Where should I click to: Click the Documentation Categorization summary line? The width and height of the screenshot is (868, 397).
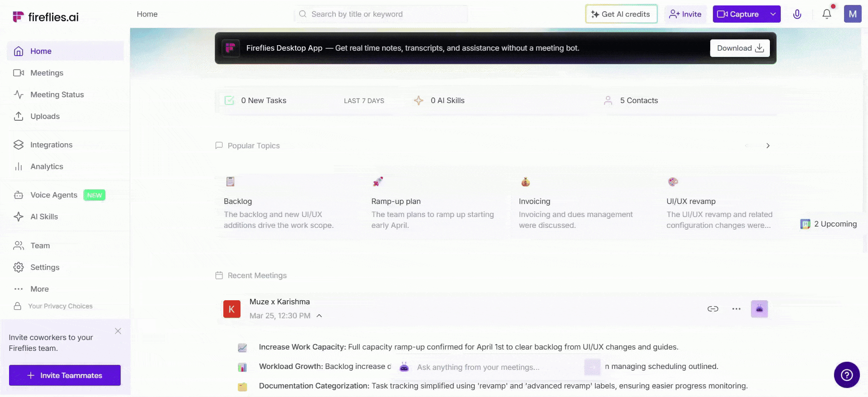pyautogui.click(x=503, y=386)
